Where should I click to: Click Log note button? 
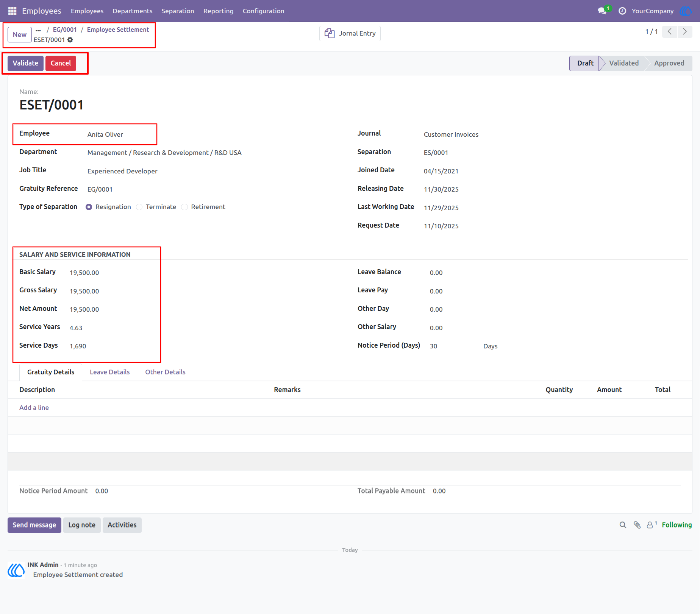[x=82, y=525]
